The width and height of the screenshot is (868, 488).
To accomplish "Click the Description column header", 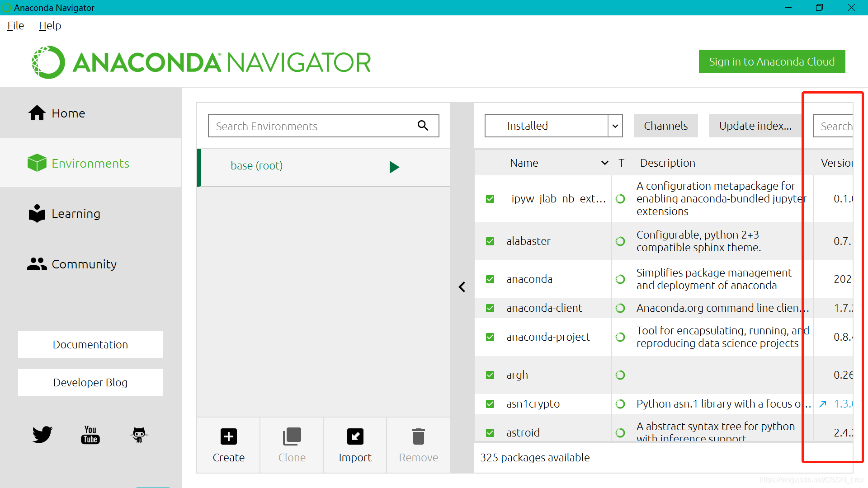I will pos(667,163).
